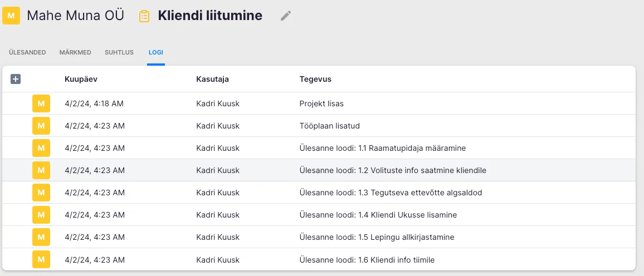
Task: Switch to the Ülesanded tab
Action: (x=27, y=52)
